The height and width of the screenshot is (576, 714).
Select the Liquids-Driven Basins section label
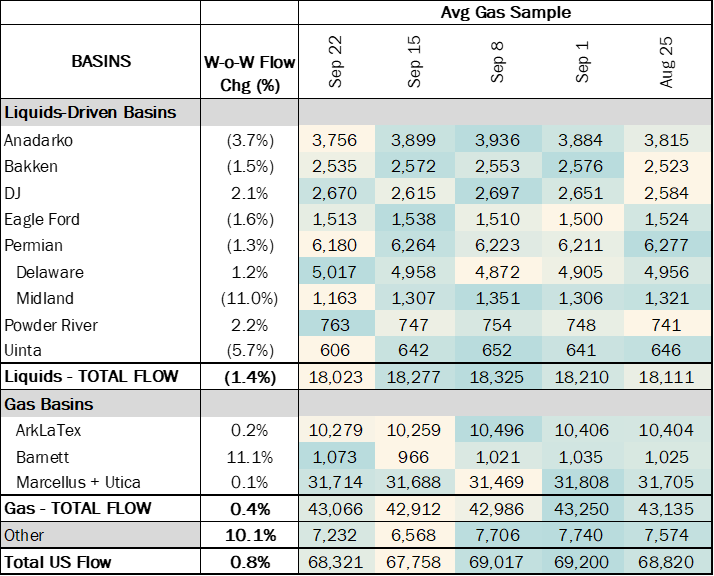pos(90,112)
